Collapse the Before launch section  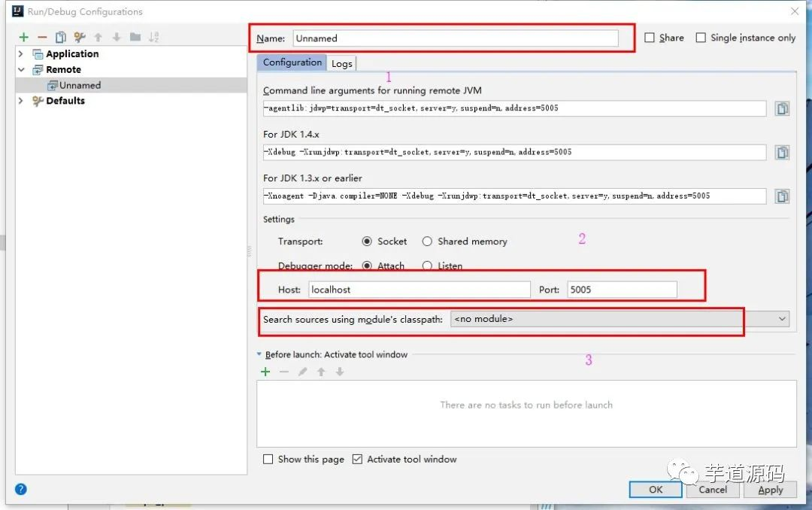coord(259,354)
